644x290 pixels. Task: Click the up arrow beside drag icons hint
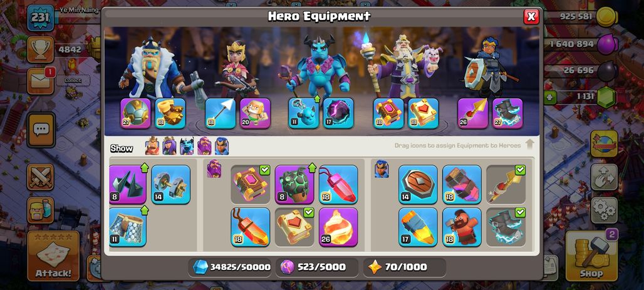(529, 144)
